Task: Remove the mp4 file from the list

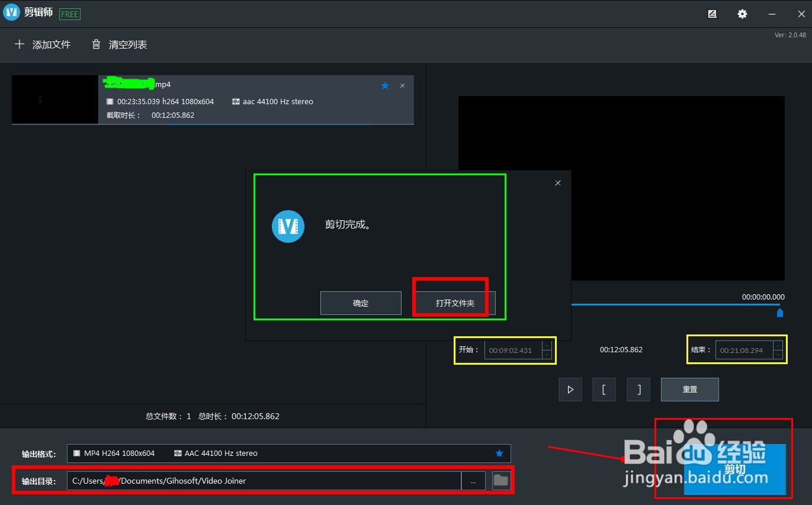Action: (403, 86)
